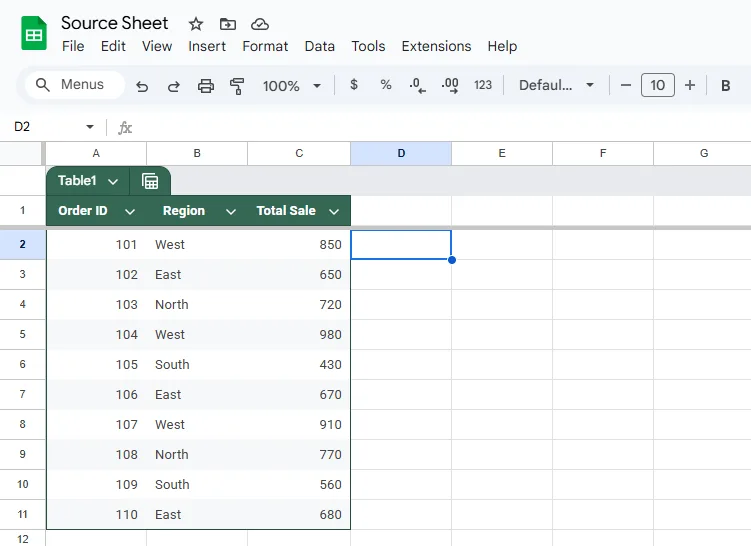
Task: Print the spreadsheet with printer icon
Action: [x=205, y=86]
